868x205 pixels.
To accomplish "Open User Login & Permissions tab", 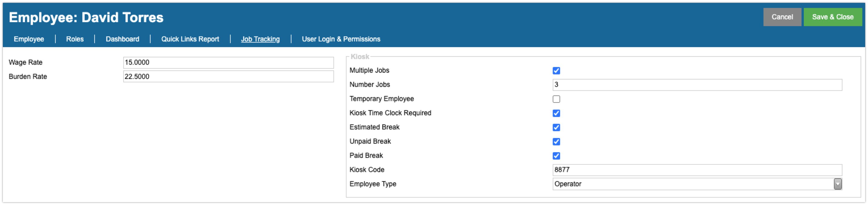I will click(341, 39).
